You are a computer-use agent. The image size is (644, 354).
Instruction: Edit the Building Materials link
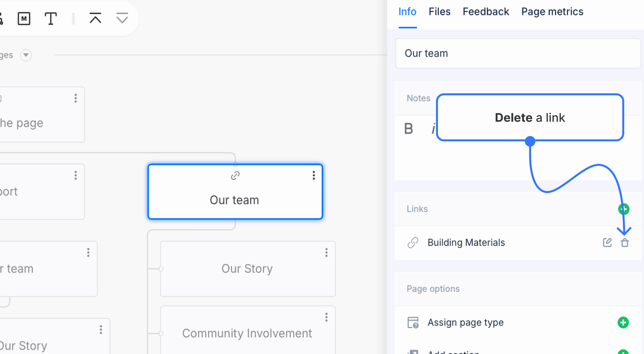(x=607, y=243)
